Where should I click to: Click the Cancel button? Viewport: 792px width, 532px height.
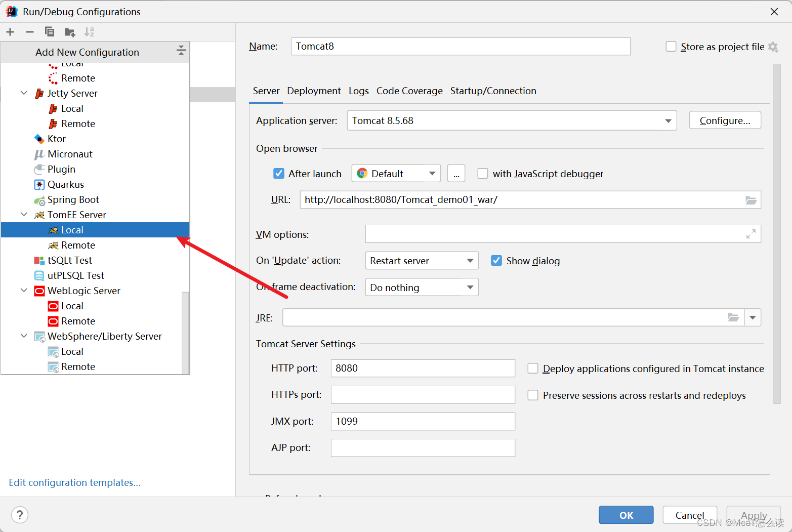click(690, 515)
